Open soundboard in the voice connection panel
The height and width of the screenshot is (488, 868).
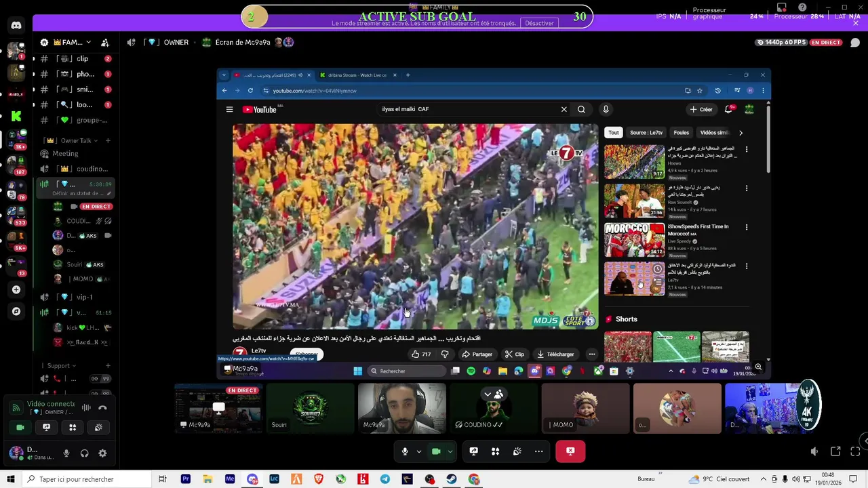99,427
